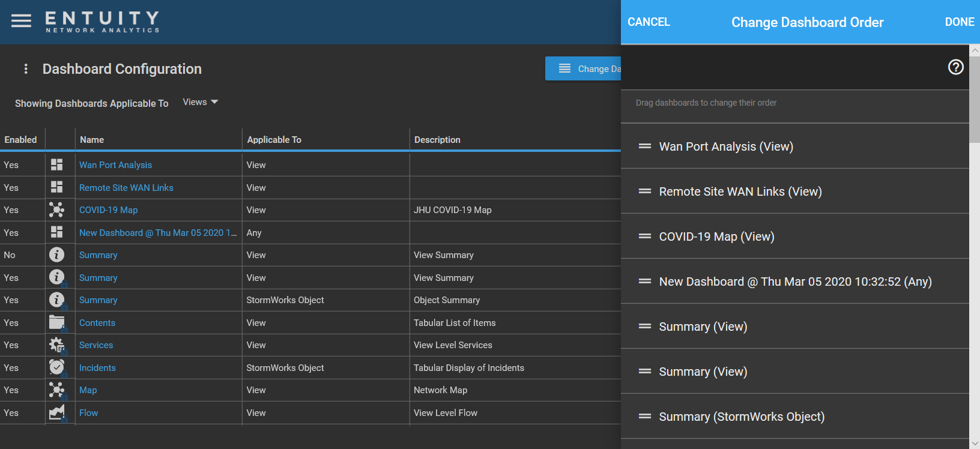The height and width of the screenshot is (449, 980).
Task: Click the Flow chart icon
Action: coord(57,412)
